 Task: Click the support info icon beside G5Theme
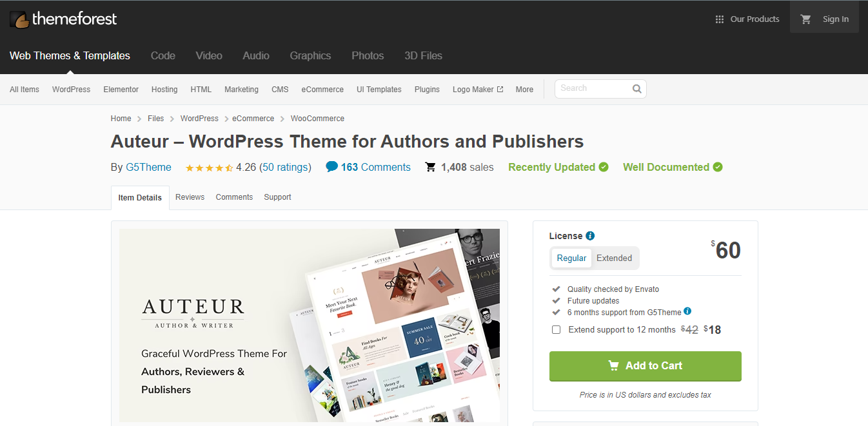pyautogui.click(x=687, y=311)
